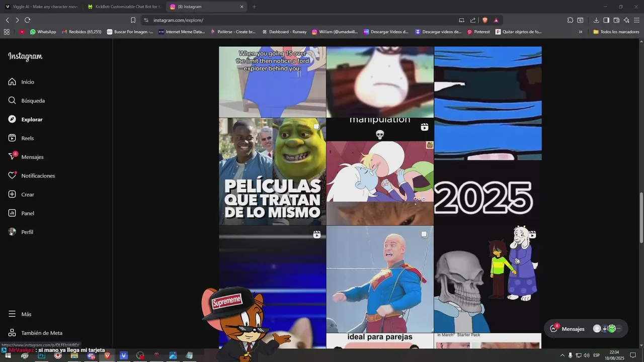
Task: Open Mensajes in the left sidebar
Action: 26,157
